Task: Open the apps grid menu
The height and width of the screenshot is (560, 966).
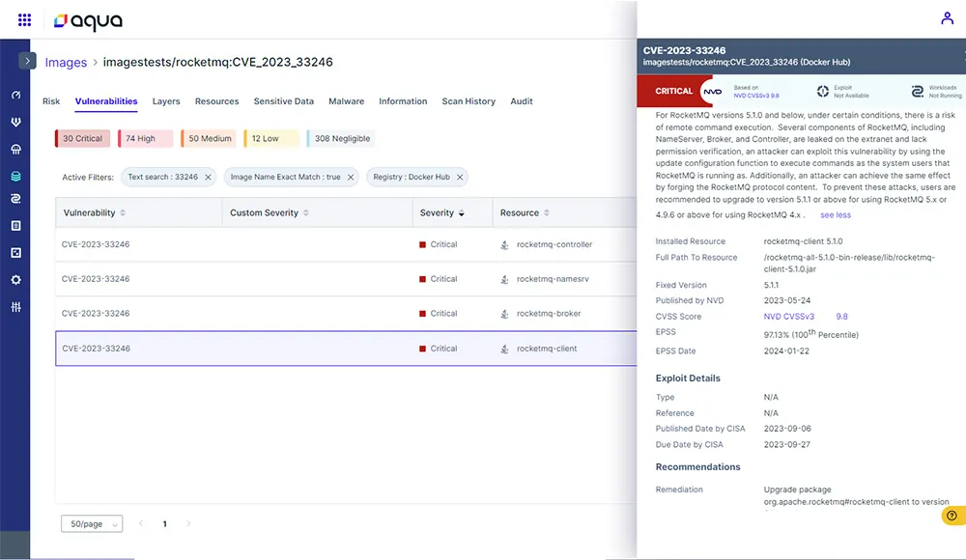Action: [x=25, y=20]
